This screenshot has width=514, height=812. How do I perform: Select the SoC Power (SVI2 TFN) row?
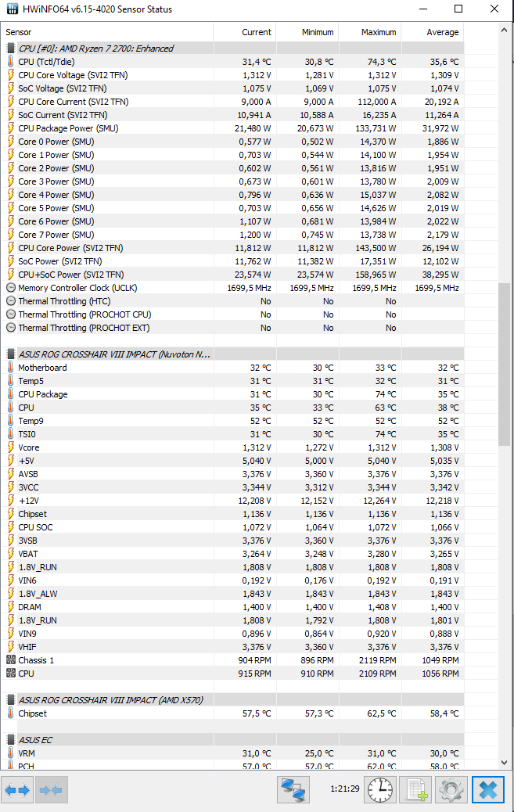232,261
